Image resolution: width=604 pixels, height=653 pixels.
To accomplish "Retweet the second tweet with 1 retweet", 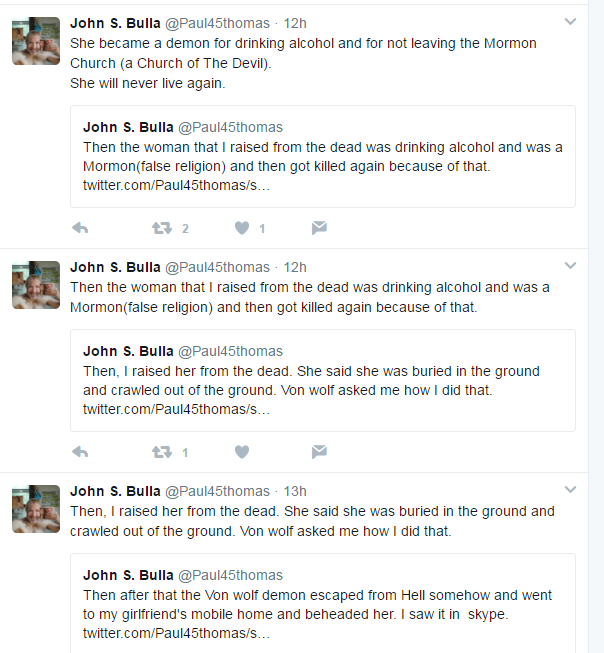I will coord(162,452).
